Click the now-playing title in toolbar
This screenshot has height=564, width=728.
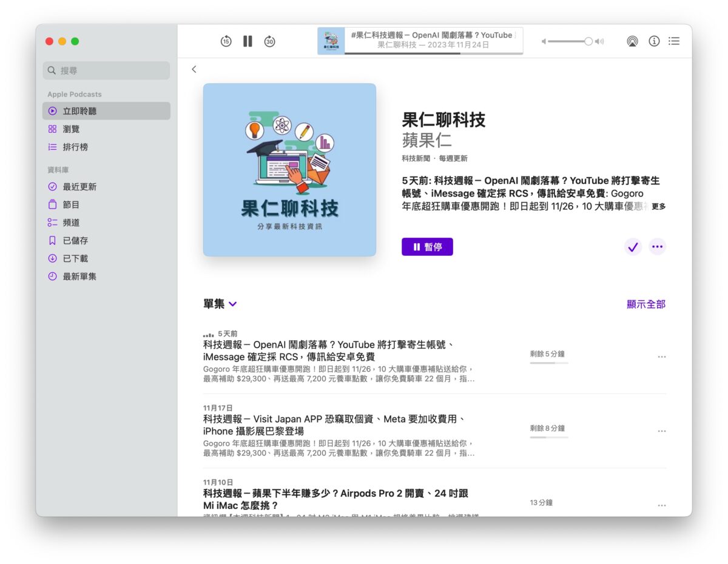[431, 35]
